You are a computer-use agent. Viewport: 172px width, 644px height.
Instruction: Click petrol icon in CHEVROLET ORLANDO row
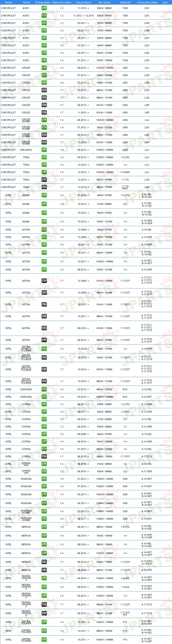[x=44, y=150]
